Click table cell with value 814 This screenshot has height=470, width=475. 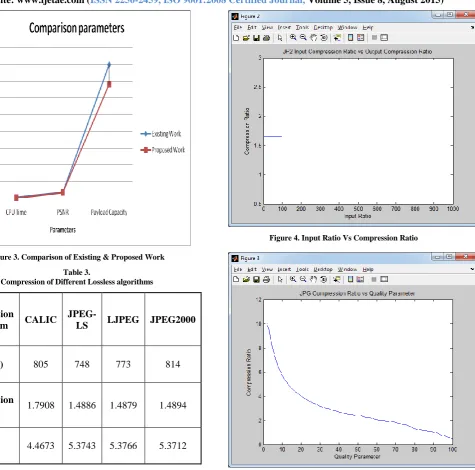click(x=173, y=364)
